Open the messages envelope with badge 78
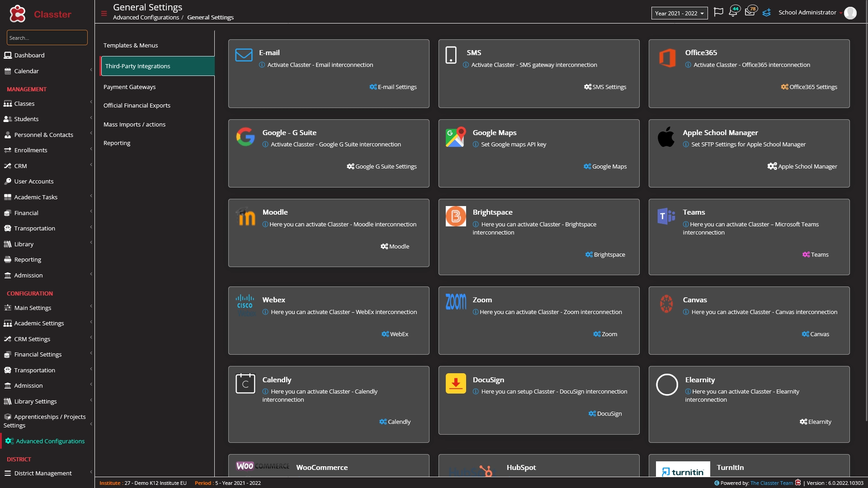Screen dimensions: 868x488 (750, 12)
